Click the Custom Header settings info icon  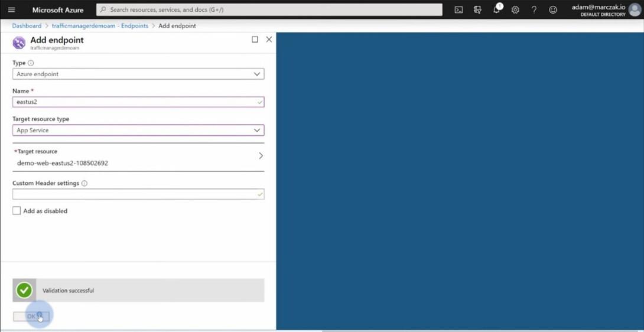[x=84, y=183]
